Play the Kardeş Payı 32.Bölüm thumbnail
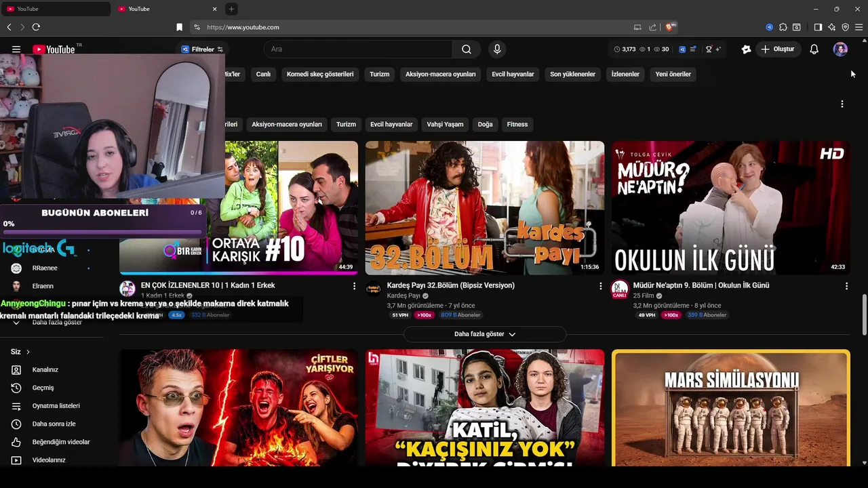Screen dimensions: 868x488 tap(485, 207)
